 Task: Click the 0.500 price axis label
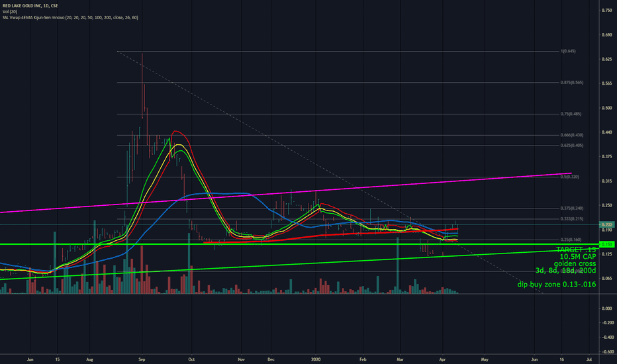tap(606, 109)
